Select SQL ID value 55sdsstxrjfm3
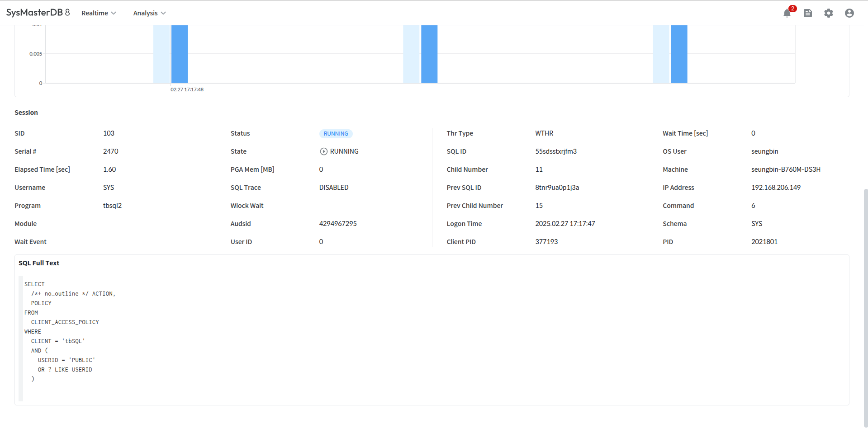 click(556, 151)
